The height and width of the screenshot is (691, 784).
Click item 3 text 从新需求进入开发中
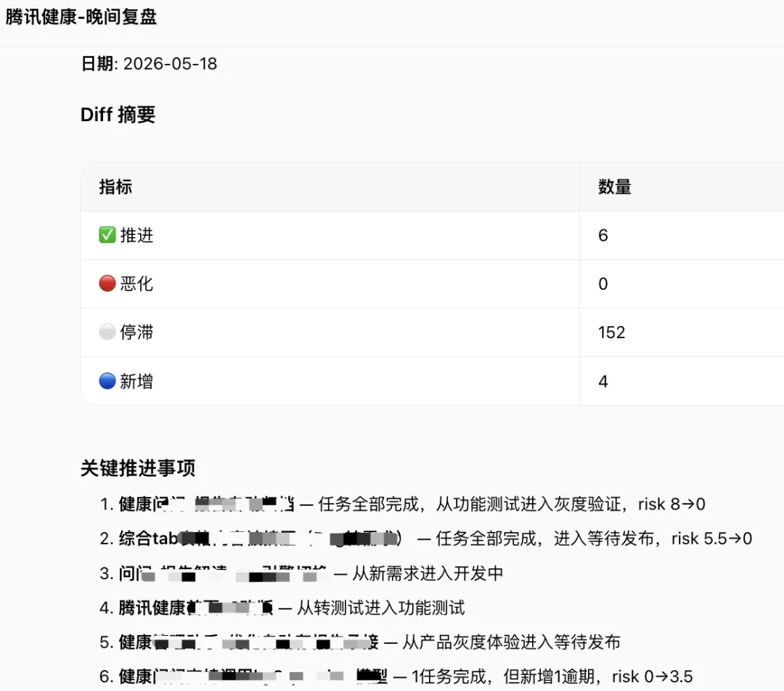pyautogui.click(x=428, y=573)
